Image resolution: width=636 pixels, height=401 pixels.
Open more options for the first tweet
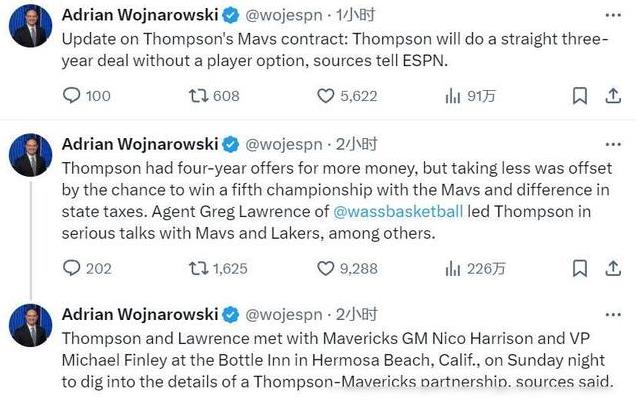coord(613,15)
